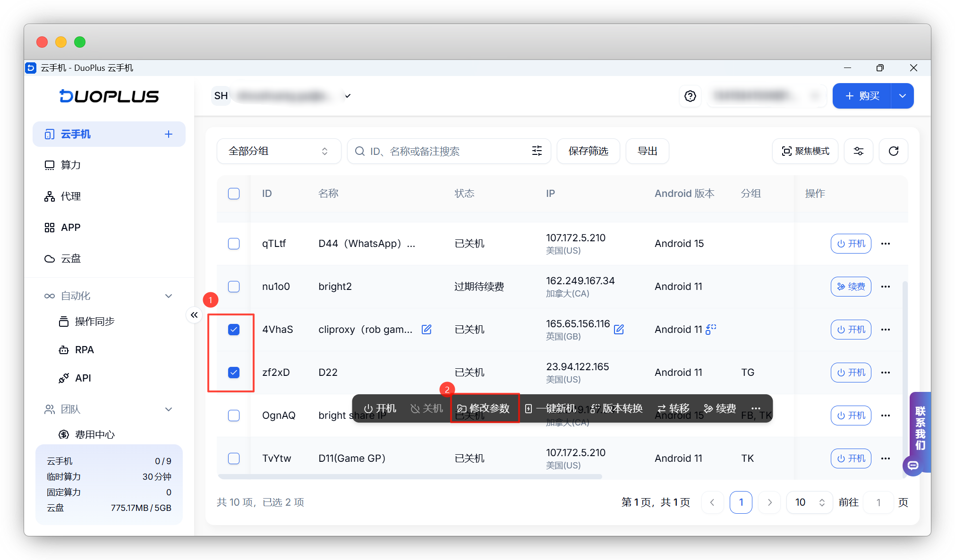The width and height of the screenshot is (955, 560).
Task: Click the version icon beside Android 11 for 4VhaS
Action: point(711,329)
